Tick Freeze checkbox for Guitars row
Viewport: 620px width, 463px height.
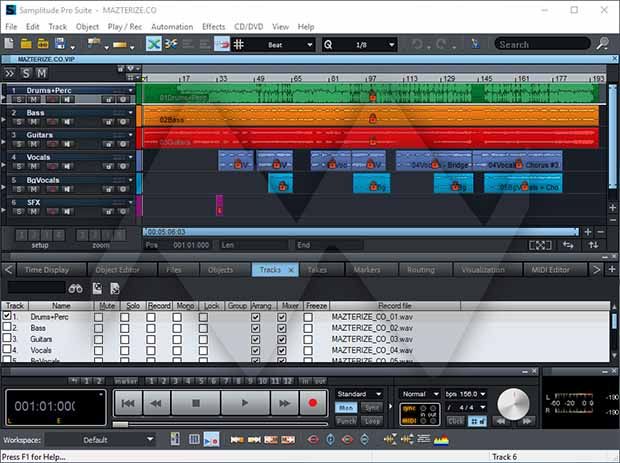(308, 339)
